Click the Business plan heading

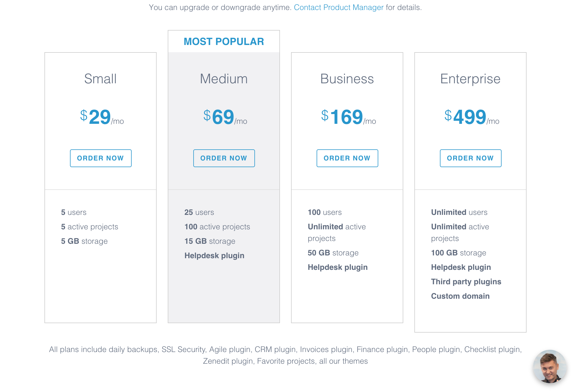347,79
